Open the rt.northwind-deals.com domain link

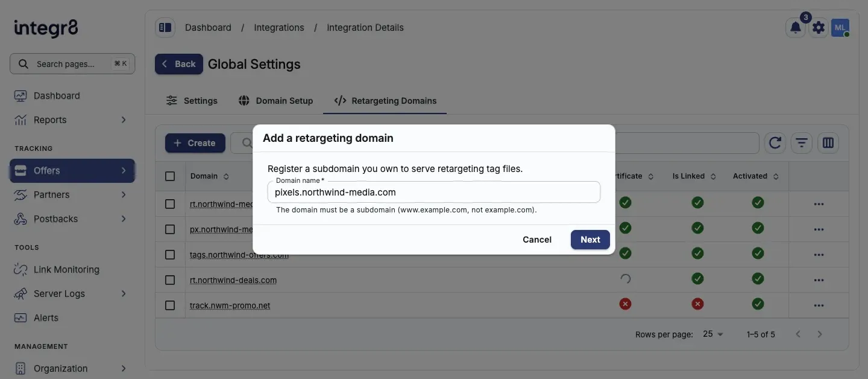[233, 280]
